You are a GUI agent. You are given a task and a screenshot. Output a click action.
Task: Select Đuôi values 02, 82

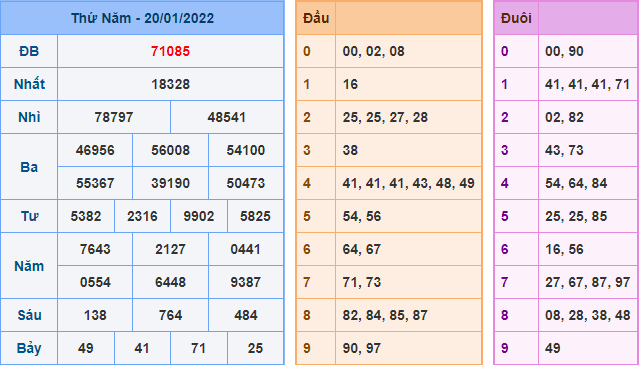click(564, 118)
